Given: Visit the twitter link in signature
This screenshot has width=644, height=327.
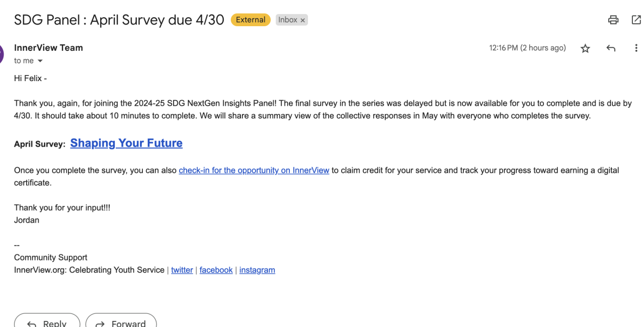Looking at the screenshot, I should click(182, 270).
